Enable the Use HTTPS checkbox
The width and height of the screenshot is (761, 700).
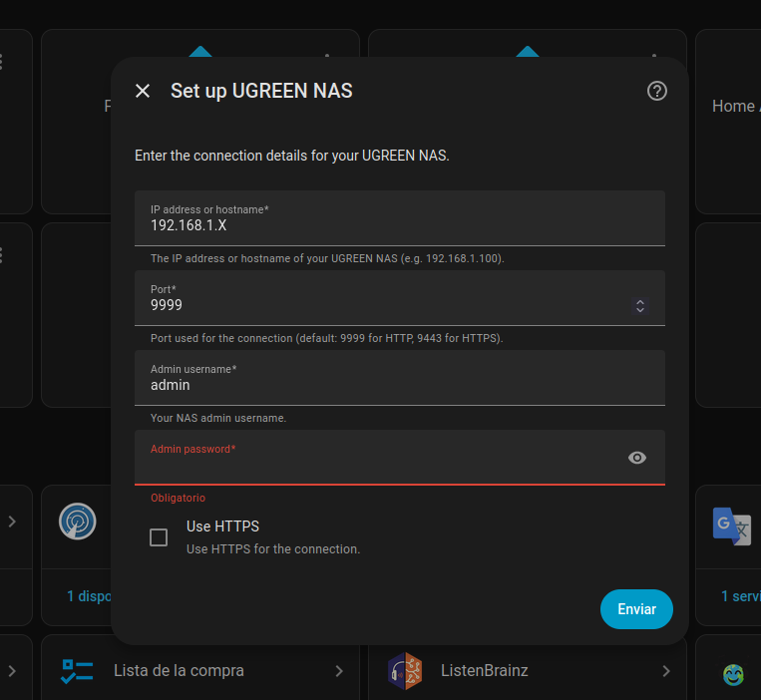click(x=159, y=537)
